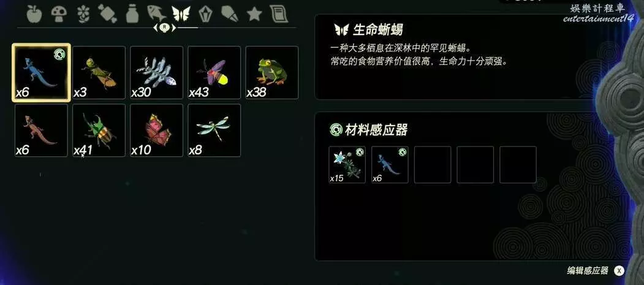Choose the pink butterfly x10
This screenshot has height=285, width=644.
156,130
